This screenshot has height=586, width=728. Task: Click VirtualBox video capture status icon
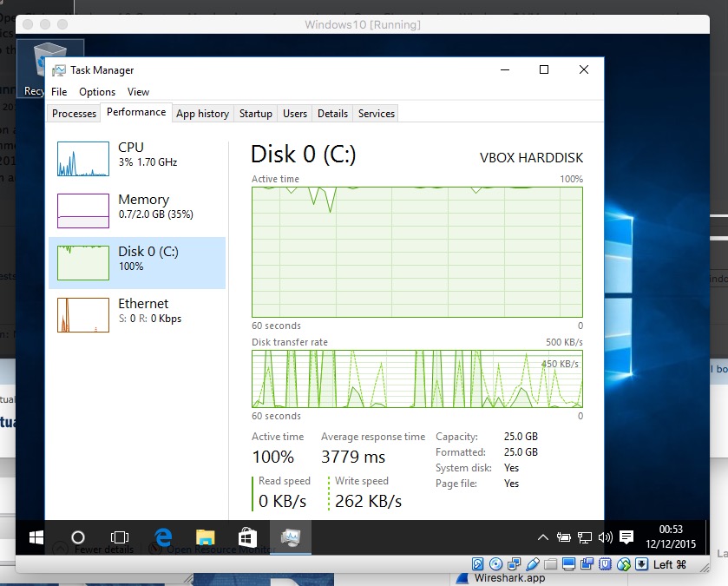587,564
